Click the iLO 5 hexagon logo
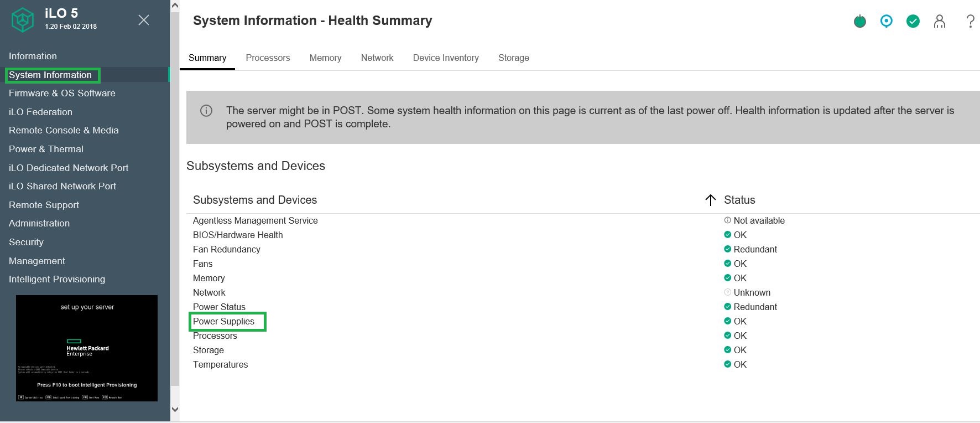This screenshot has width=980, height=423. (x=23, y=20)
